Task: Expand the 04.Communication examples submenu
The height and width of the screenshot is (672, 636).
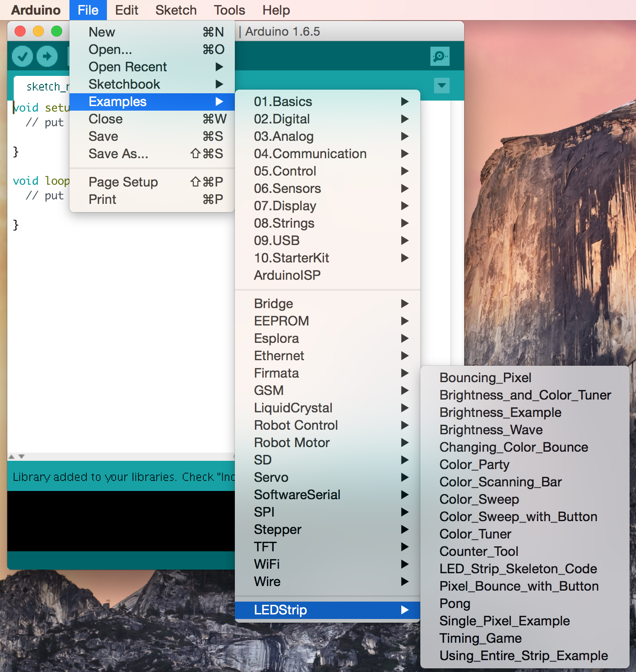Action: click(328, 154)
